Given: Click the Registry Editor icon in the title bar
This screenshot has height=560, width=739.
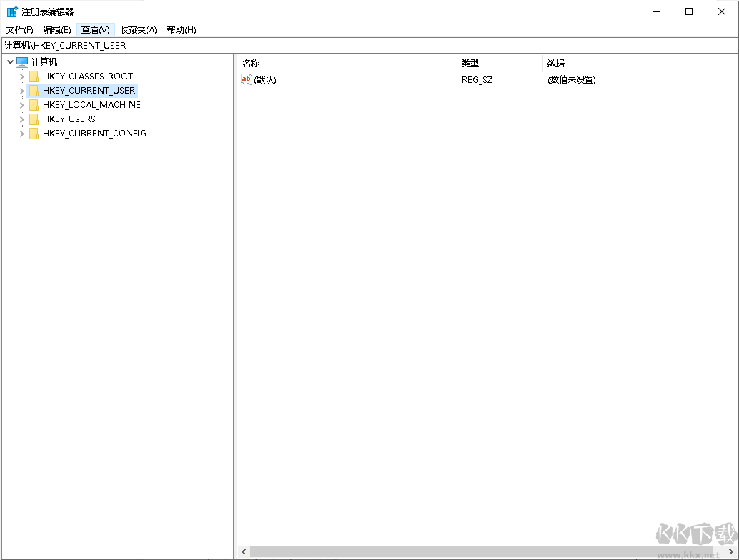Looking at the screenshot, I should click(x=11, y=11).
